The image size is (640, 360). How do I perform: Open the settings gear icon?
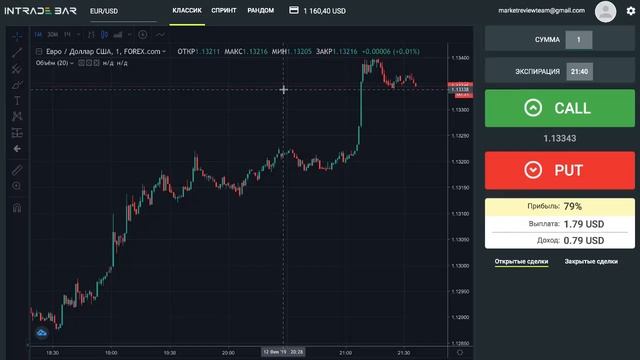tap(631, 11)
